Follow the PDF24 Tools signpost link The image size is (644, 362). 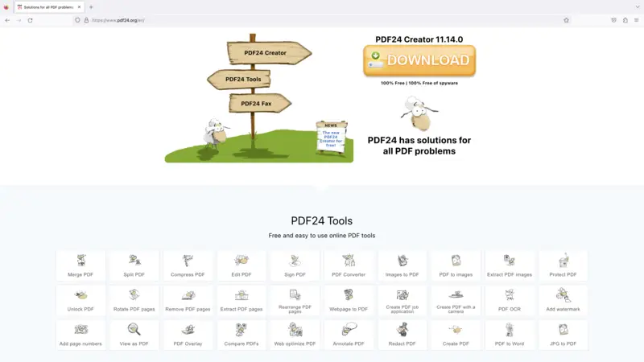239,79
